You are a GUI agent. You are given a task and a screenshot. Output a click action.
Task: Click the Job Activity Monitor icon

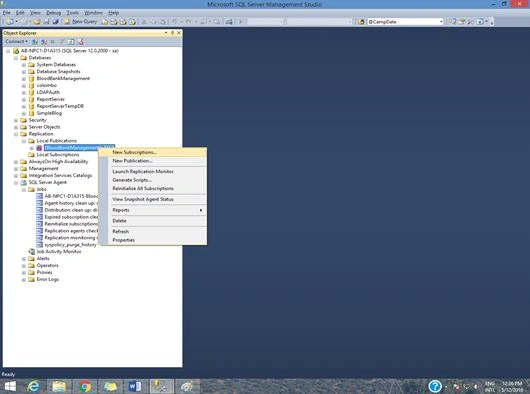pos(31,252)
